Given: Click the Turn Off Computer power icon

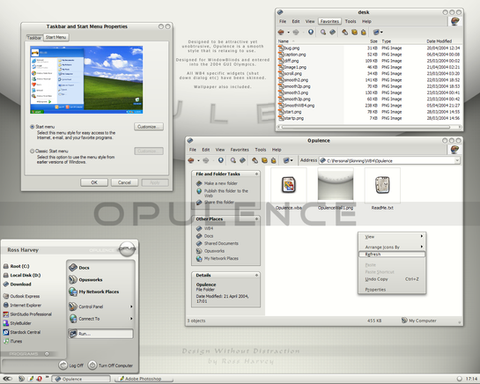Looking at the screenshot, I should [x=92, y=365].
